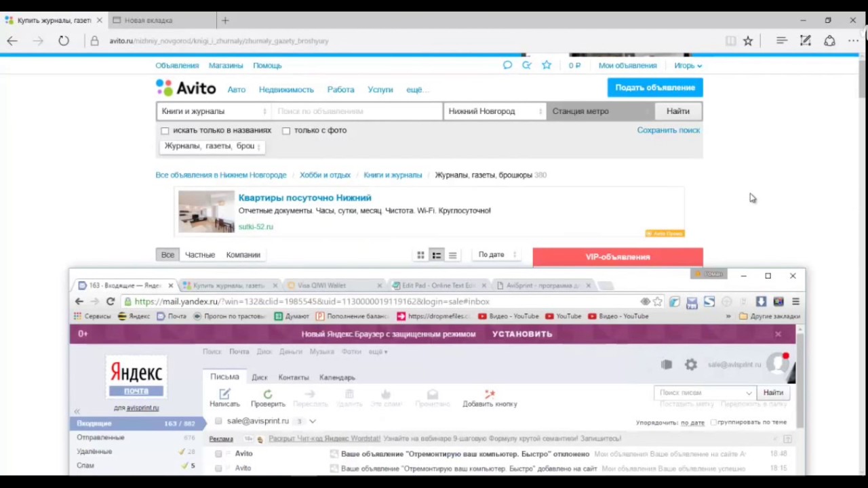Open 'Станция метро' dropdown
Screen dimensions: 868x488
pos(601,111)
